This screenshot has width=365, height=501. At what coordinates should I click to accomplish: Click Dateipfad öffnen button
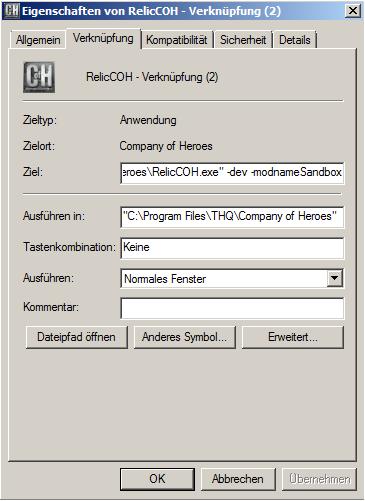[x=77, y=337]
